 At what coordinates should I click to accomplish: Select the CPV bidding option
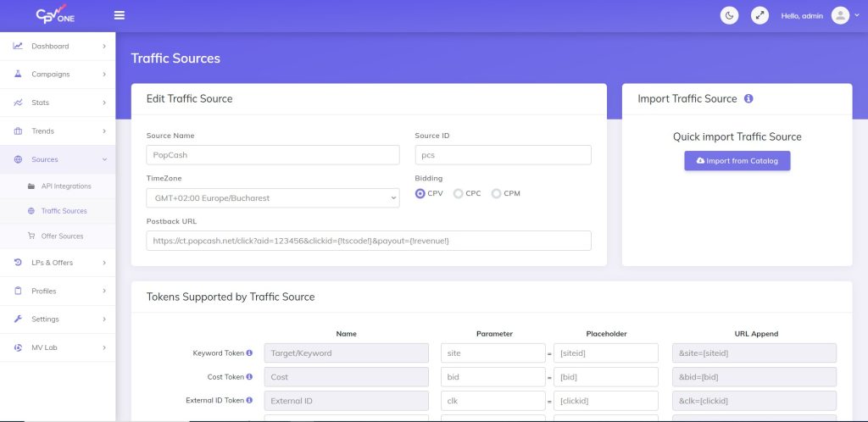pyautogui.click(x=420, y=193)
